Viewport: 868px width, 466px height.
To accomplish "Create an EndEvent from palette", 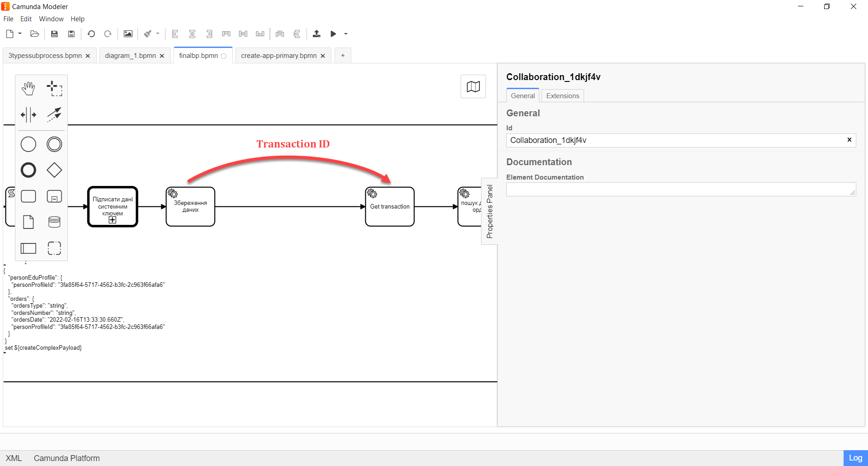I will point(28,170).
